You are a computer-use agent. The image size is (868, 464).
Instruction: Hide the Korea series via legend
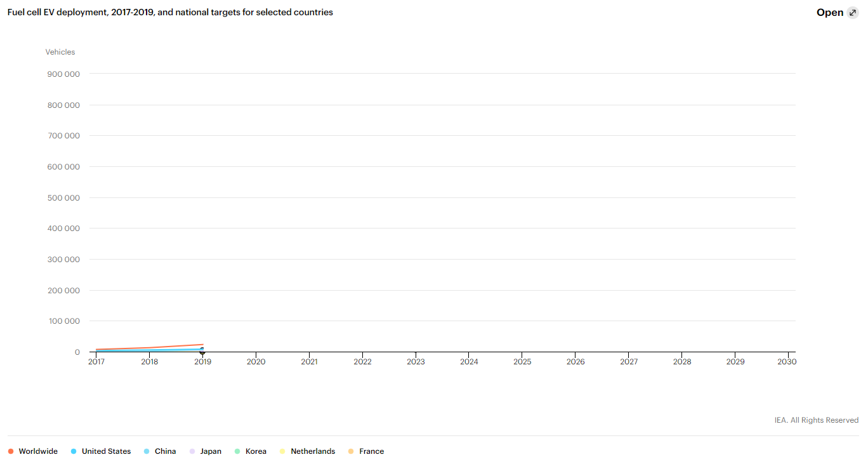pyautogui.click(x=251, y=451)
